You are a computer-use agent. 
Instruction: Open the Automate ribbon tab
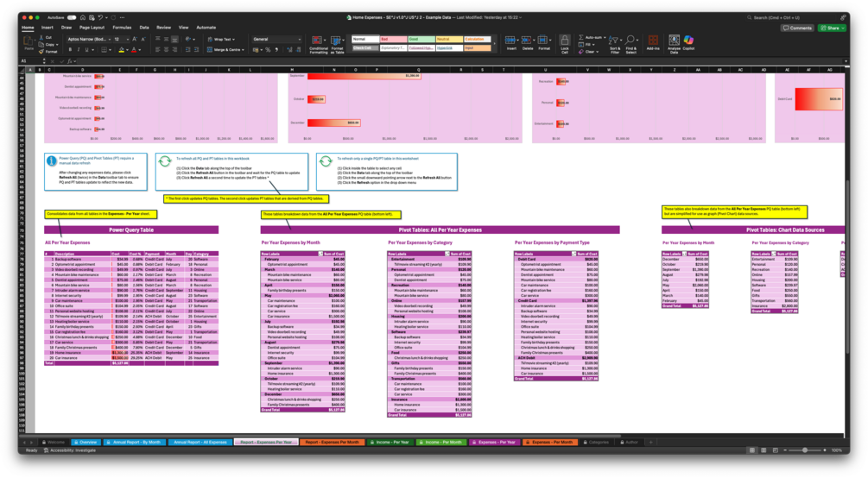(x=206, y=28)
